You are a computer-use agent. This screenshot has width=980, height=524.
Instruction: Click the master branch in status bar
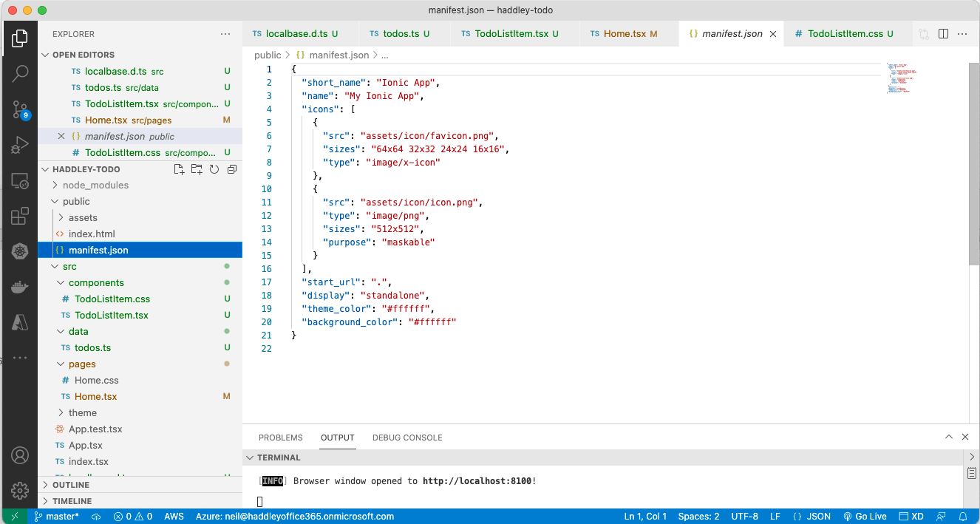click(56, 517)
